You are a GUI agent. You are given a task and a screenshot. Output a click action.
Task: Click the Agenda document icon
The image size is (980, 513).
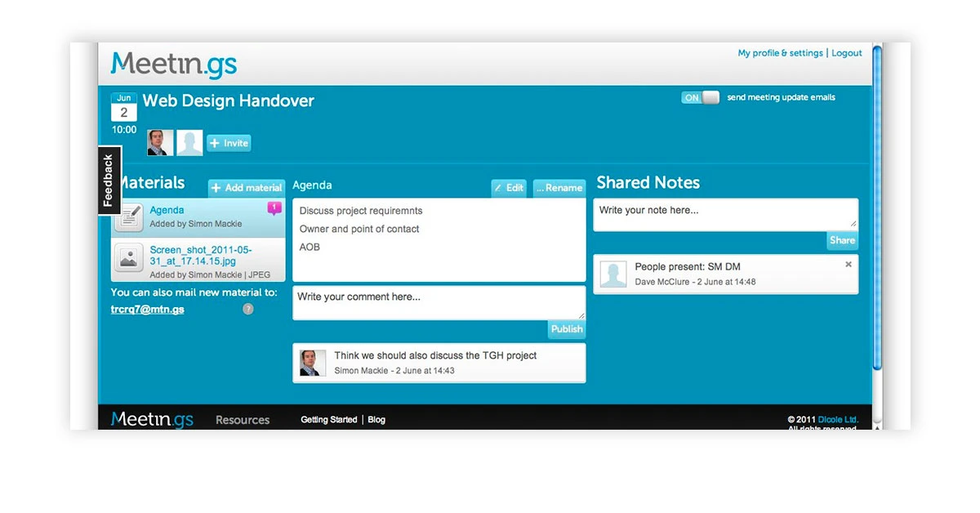129,217
